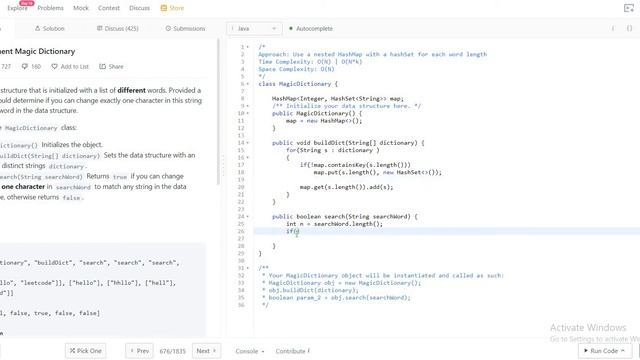The width and height of the screenshot is (640, 360).
Task: Collapse the comment block at line 1
Action: 248,47
